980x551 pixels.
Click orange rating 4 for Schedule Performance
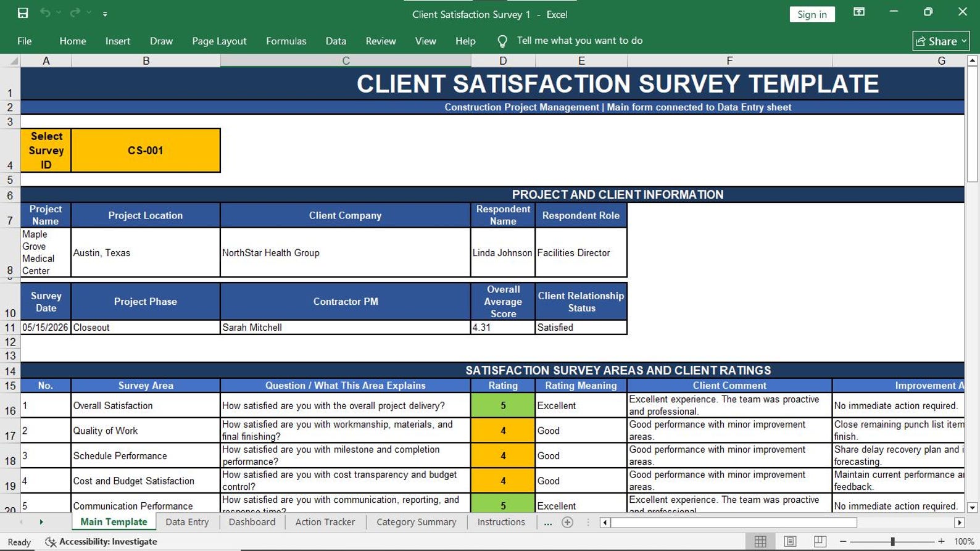point(503,455)
